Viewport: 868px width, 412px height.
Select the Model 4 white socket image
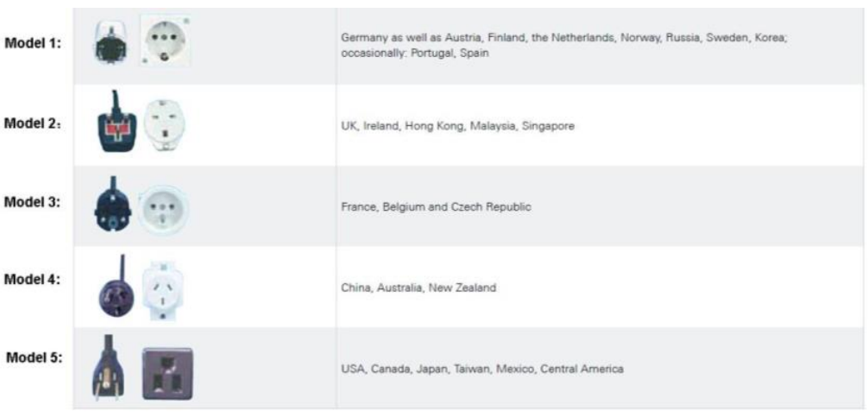coord(163,288)
